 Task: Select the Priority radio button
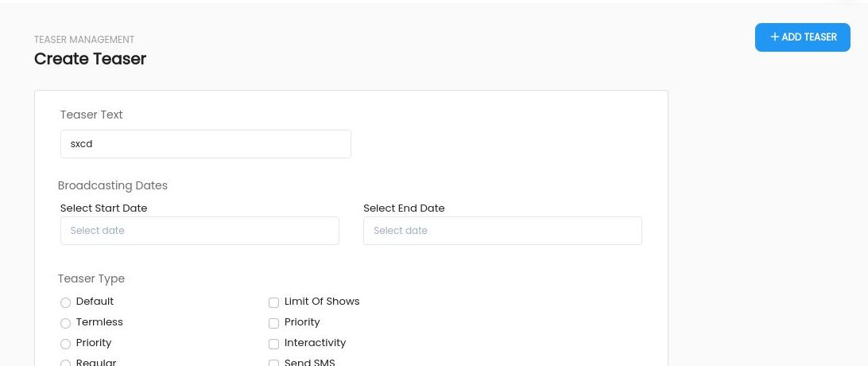pos(65,344)
